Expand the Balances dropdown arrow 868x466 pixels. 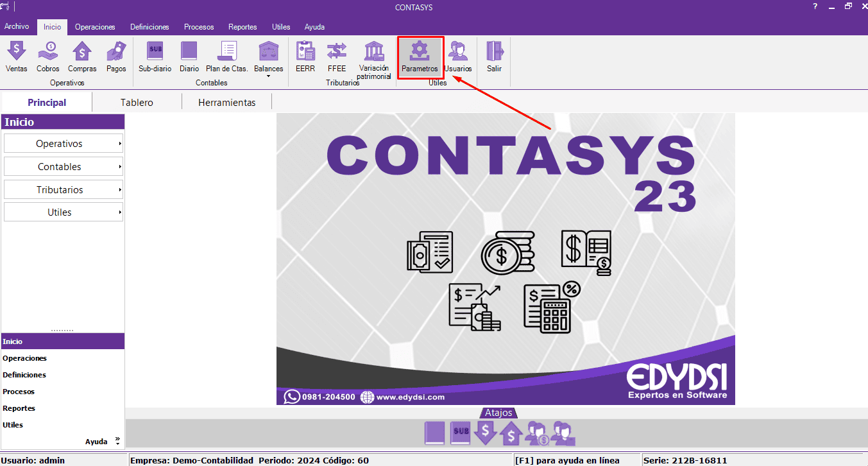point(268,76)
